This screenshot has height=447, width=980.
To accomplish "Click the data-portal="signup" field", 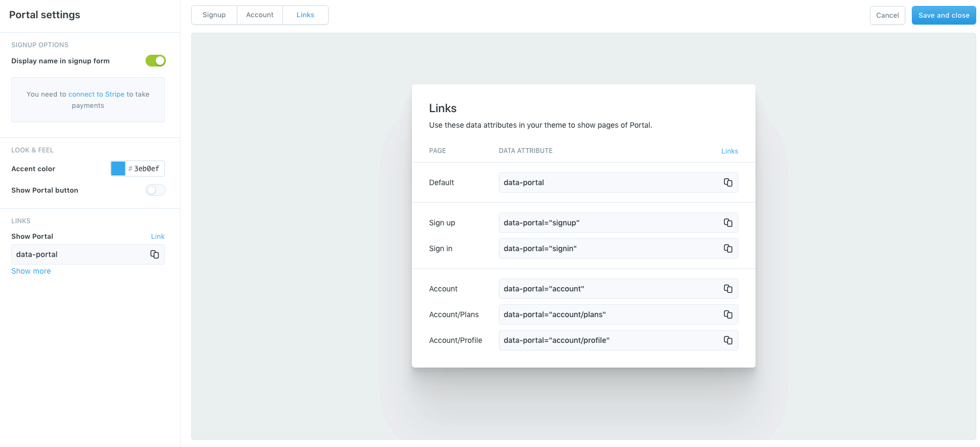I will 618,223.
